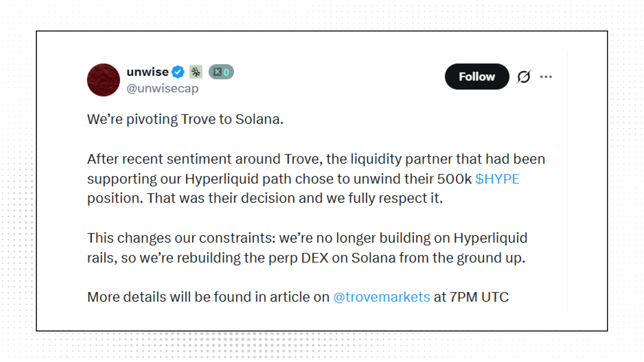Follow the unwise account

coord(477,76)
